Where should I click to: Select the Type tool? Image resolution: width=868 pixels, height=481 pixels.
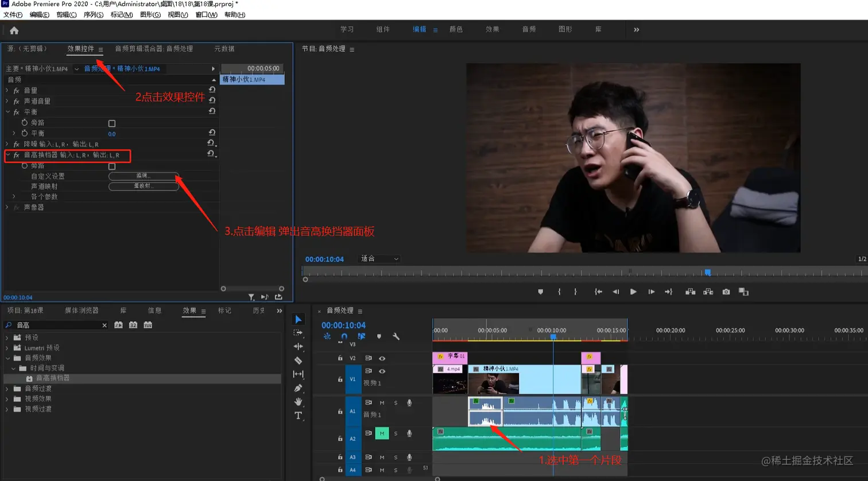298,416
